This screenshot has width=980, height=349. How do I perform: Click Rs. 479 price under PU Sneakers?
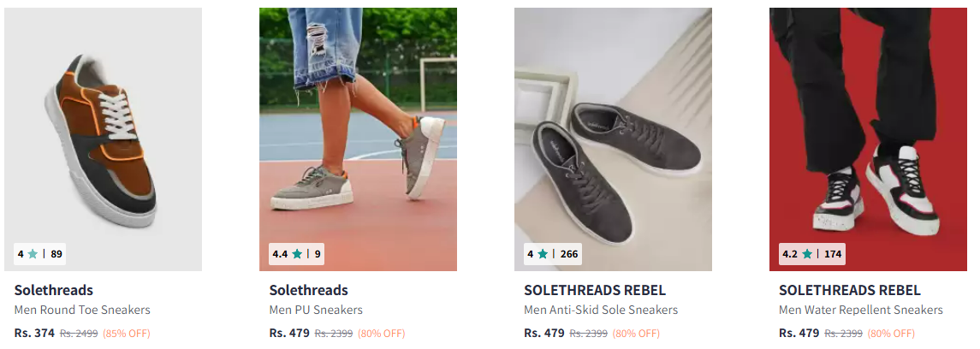289,334
